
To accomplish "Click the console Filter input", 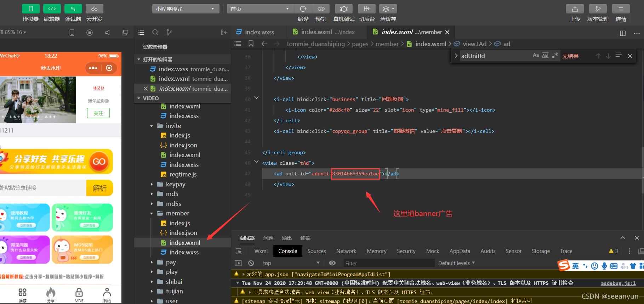I will coord(388,263).
